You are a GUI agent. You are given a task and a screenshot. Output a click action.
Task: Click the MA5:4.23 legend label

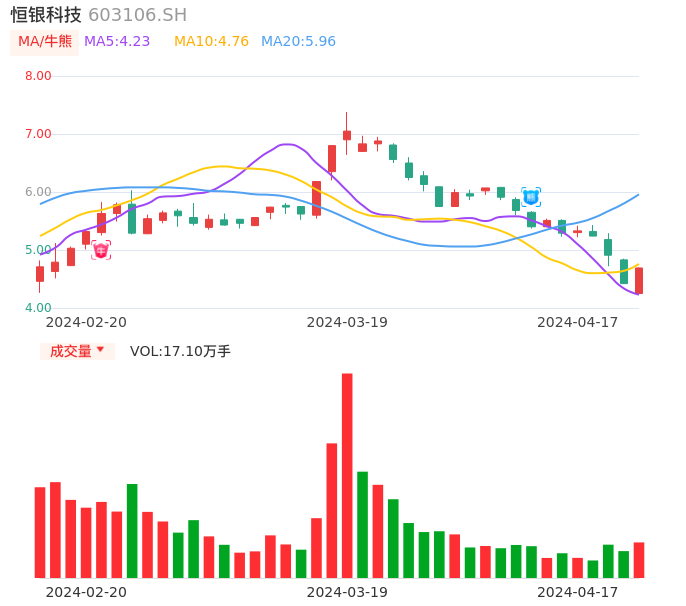[117, 42]
